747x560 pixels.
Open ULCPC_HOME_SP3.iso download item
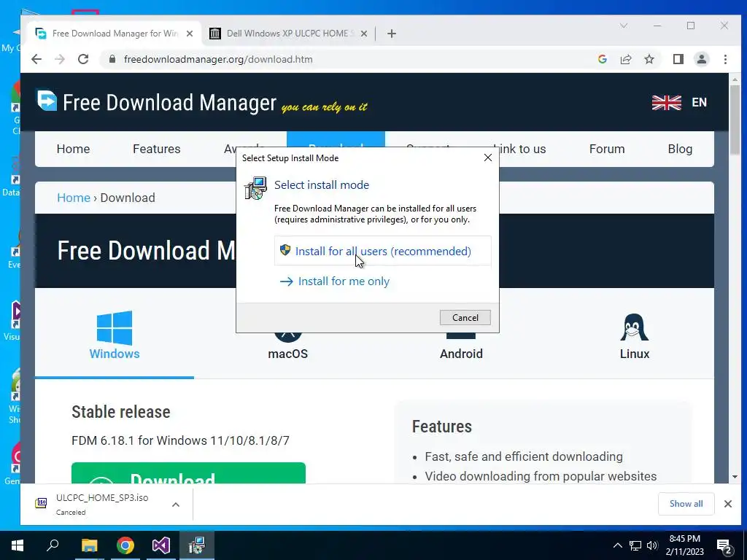(x=102, y=504)
